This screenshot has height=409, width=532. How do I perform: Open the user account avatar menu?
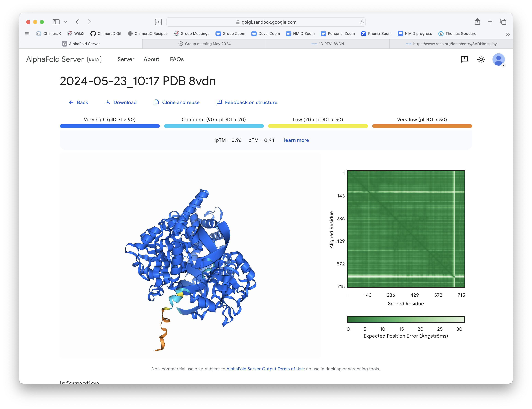point(498,59)
